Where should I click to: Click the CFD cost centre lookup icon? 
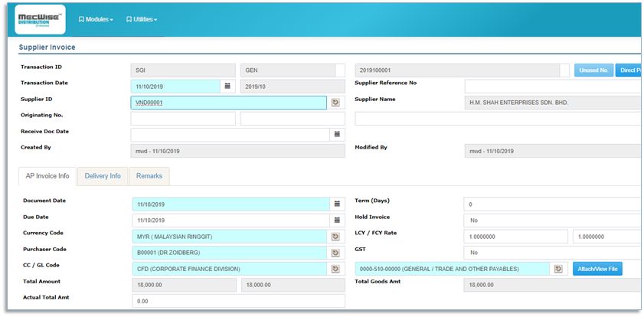(335, 269)
